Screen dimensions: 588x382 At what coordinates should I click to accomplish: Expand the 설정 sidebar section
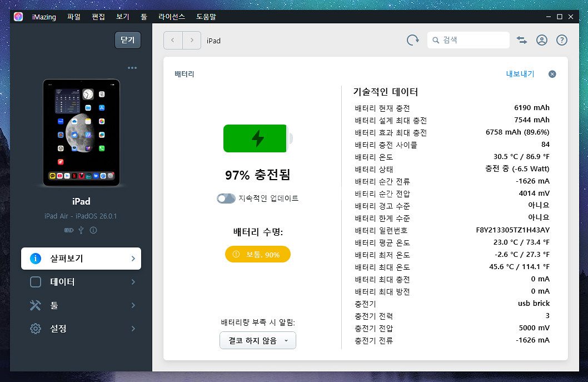[81, 329]
